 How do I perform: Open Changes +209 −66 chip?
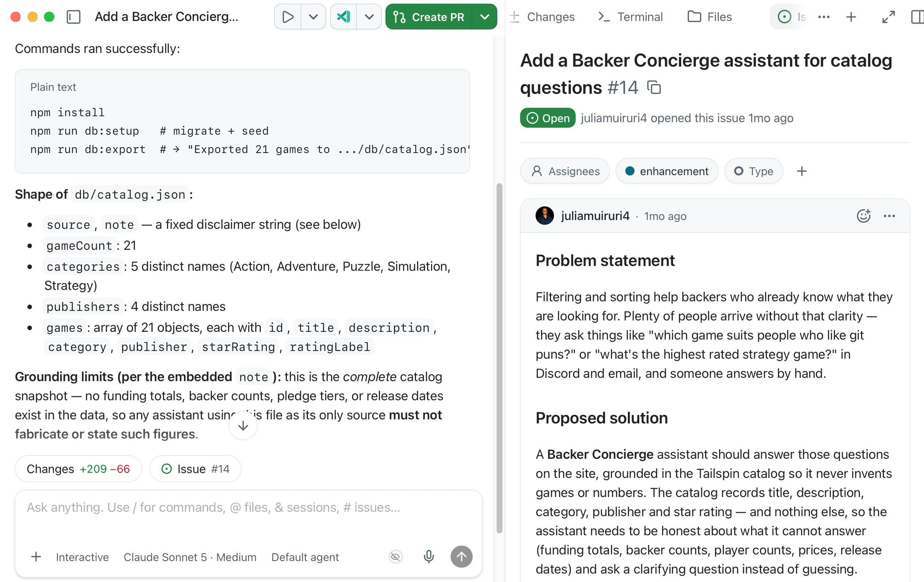[x=78, y=469]
